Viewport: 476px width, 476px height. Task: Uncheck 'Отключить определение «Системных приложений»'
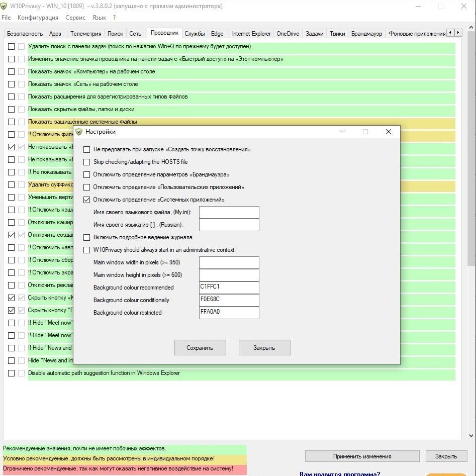tap(87, 200)
